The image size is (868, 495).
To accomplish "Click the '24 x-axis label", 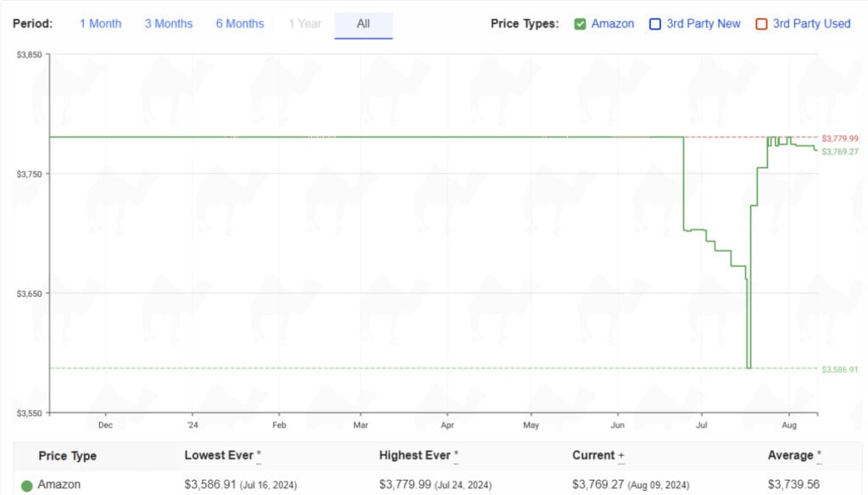I will coord(192,425).
